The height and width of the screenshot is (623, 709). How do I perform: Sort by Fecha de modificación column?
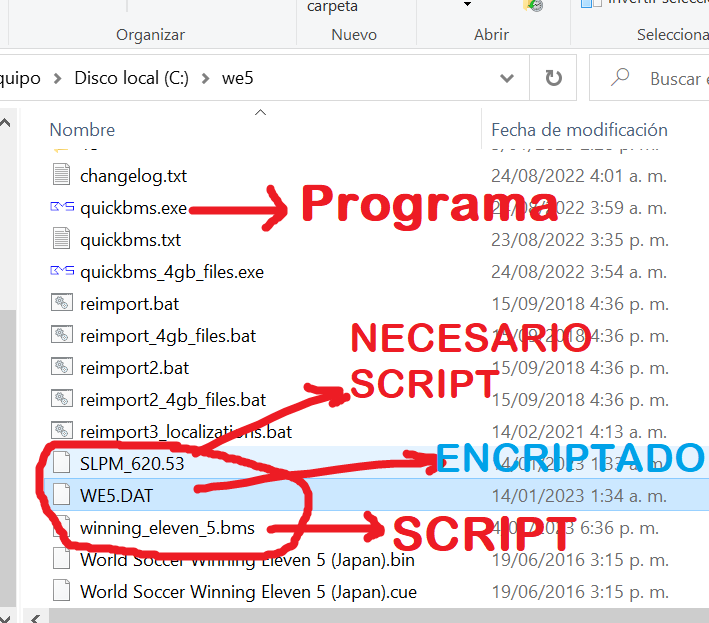[x=579, y=130]
